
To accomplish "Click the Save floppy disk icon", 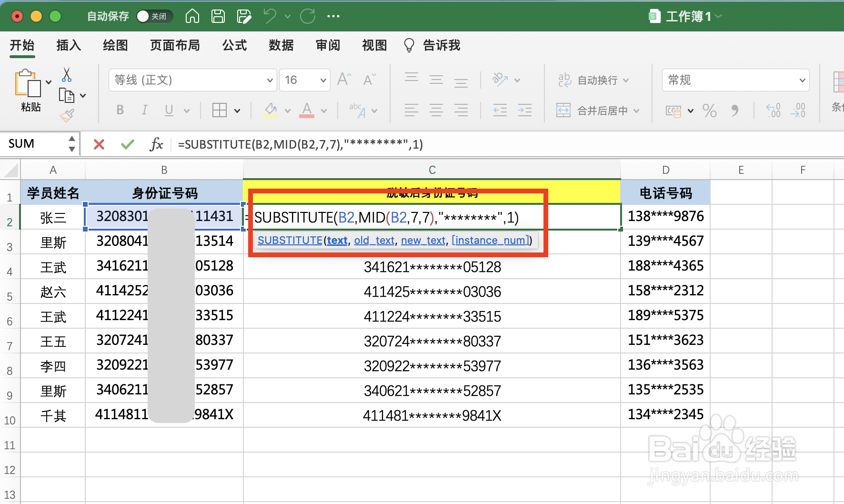I will click(x=218, y=16).
